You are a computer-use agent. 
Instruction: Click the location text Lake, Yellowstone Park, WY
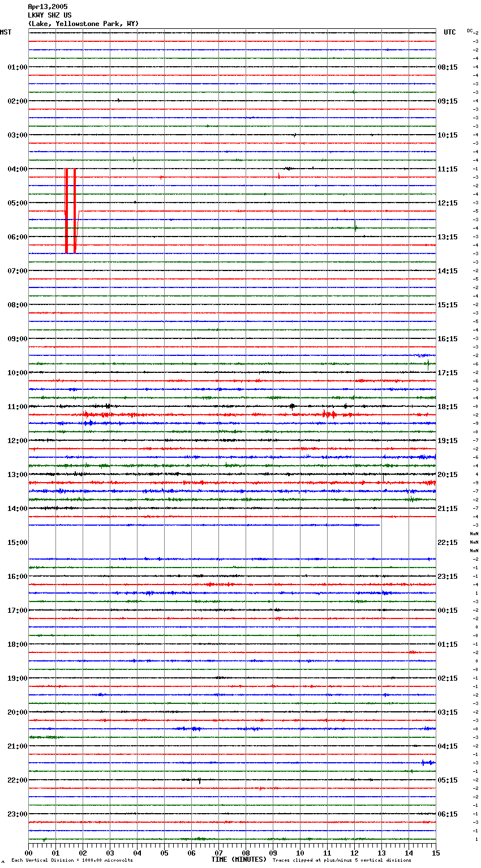coord(83,24)
